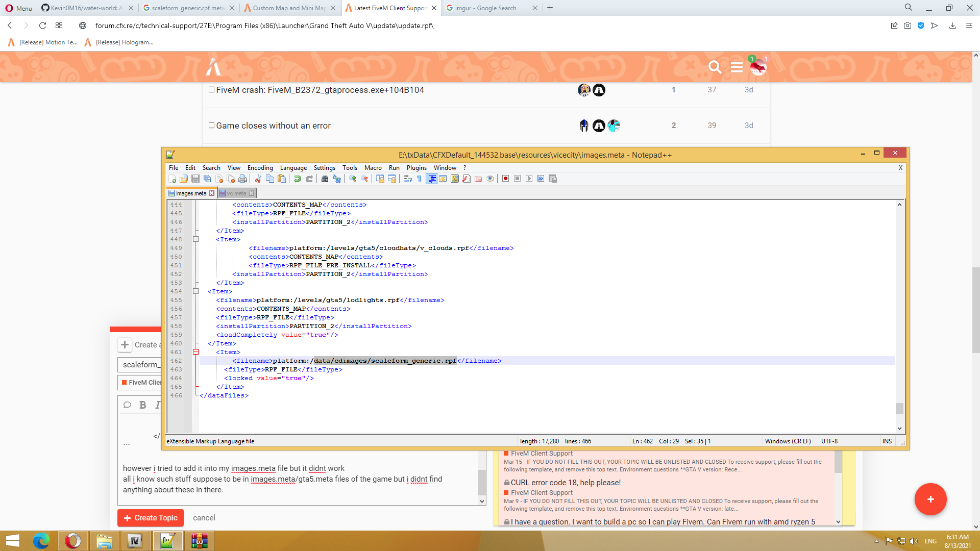Open 'Game closes without an error' topic
980x551 pixels.
[x=273, y=126]
